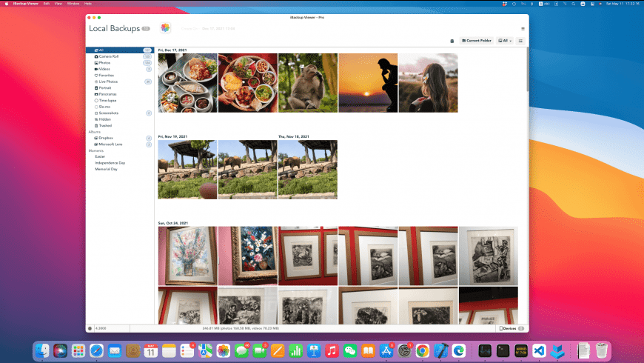Open the monkey photo

(x=308, y=83)
